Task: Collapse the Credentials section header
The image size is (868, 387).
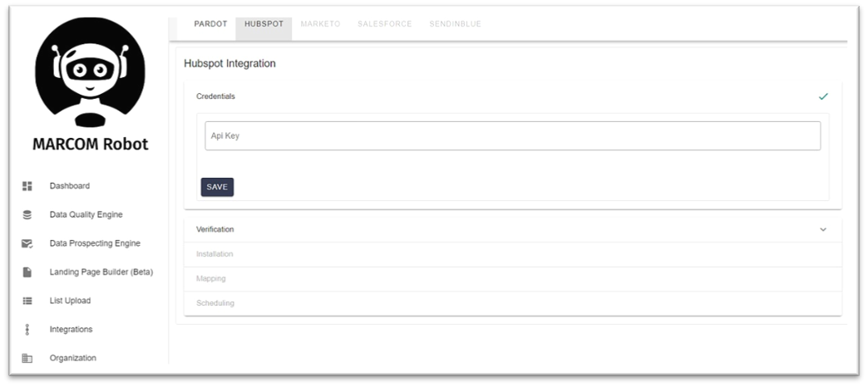Action: coord(513,96)
